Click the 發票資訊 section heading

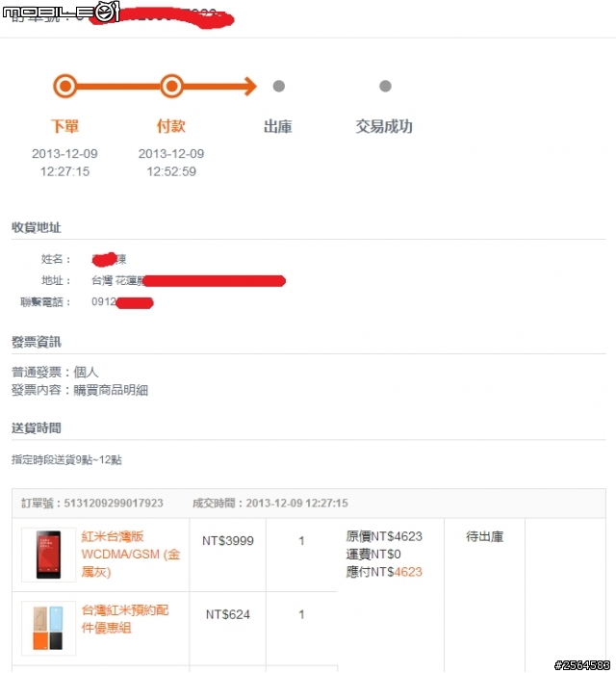click(x=36, y=342)
